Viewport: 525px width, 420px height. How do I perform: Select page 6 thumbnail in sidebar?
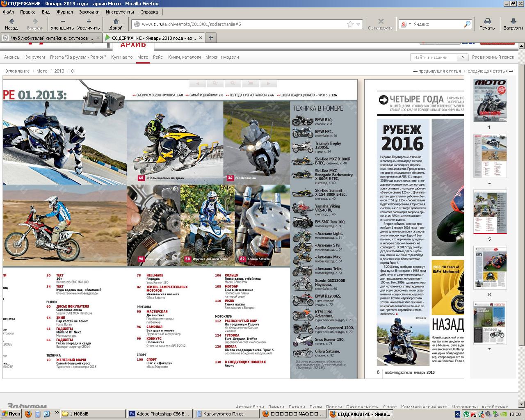click(489, 268)
